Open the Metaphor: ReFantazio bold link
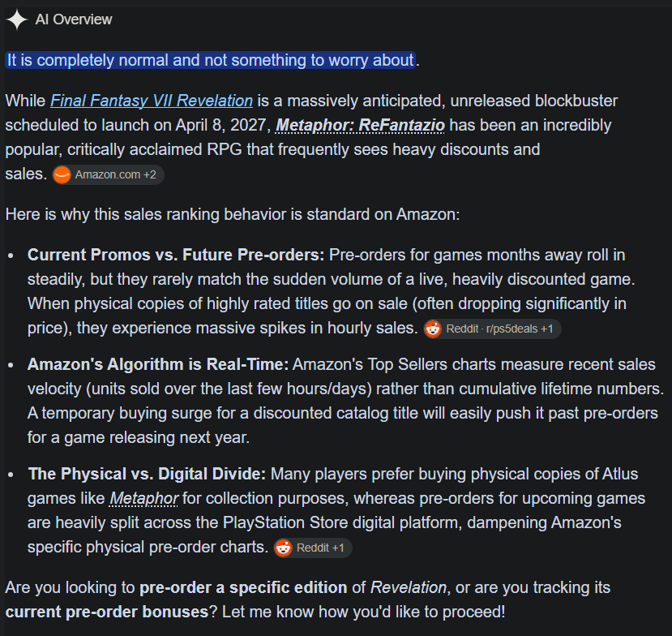This screenshot has width=672, height=636. 360,125
